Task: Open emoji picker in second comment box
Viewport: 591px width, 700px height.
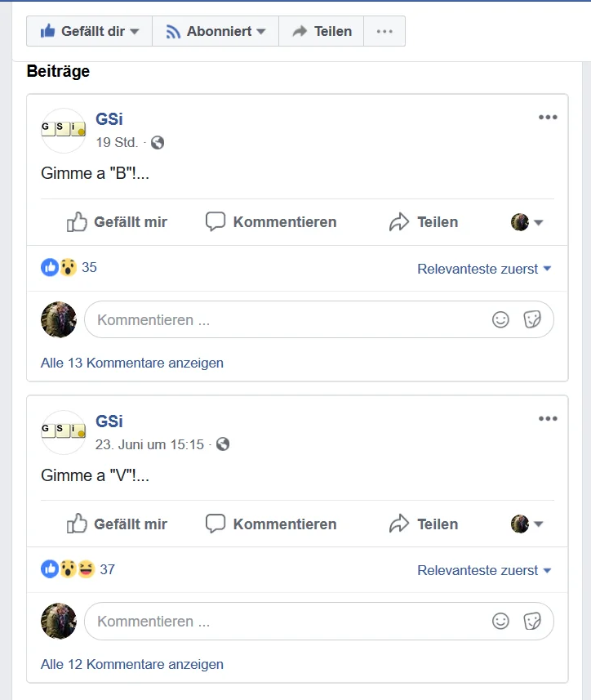Action: [x=500, y=622]
